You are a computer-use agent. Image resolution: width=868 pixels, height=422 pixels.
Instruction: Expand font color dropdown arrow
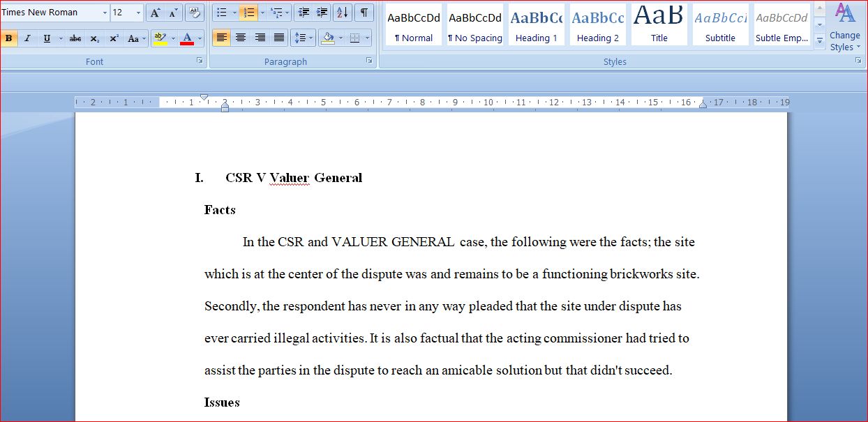[x=200, y=38]
